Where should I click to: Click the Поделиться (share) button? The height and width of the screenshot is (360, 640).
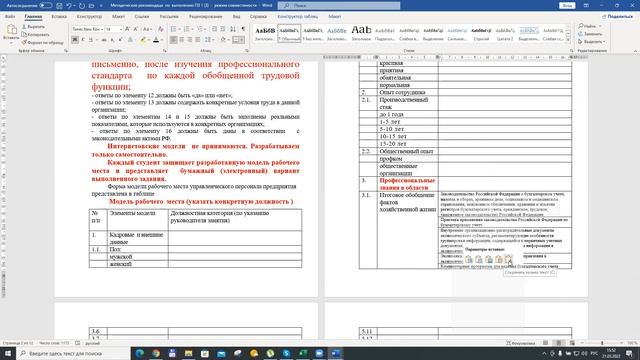(x=618, y=16)
